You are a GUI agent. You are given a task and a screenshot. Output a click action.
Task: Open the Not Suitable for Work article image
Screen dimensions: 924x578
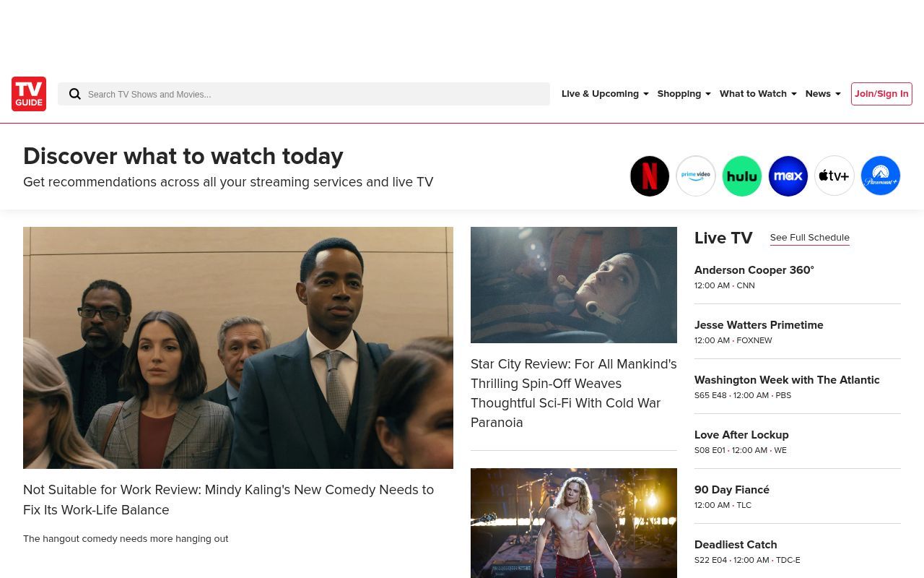coord(238,348)
